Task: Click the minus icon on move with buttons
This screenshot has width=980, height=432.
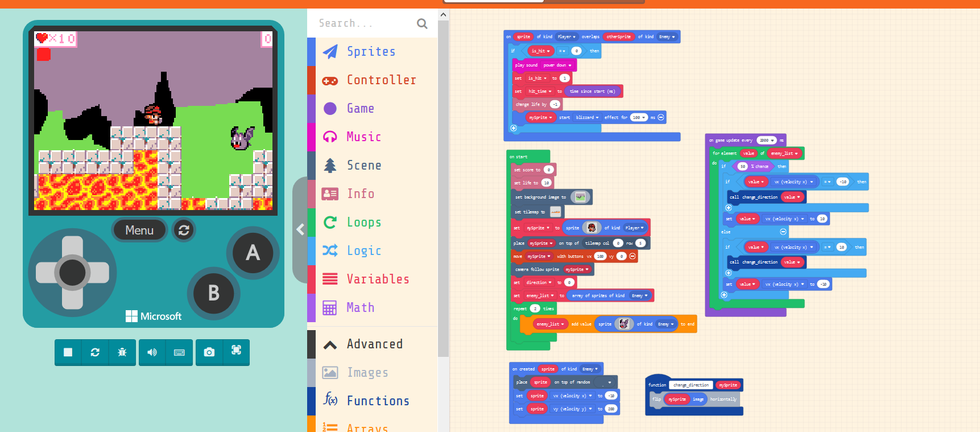Action: coord(632,256)
